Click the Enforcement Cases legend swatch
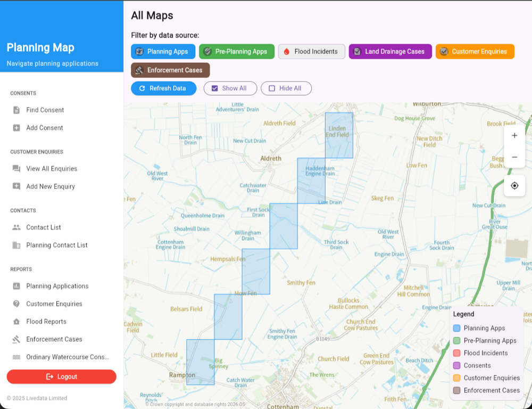 (x=456, y=390)
